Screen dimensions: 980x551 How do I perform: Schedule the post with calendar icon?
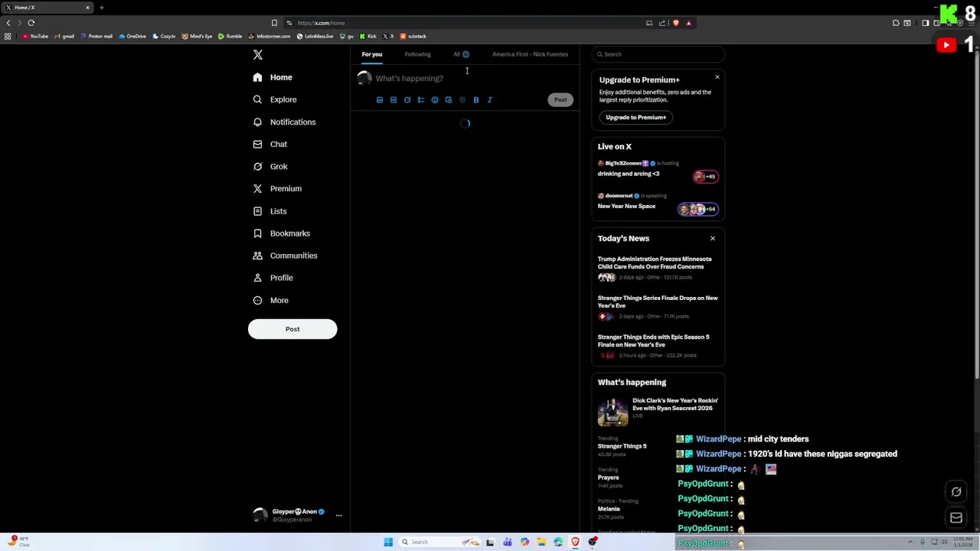tap(449, 99)
